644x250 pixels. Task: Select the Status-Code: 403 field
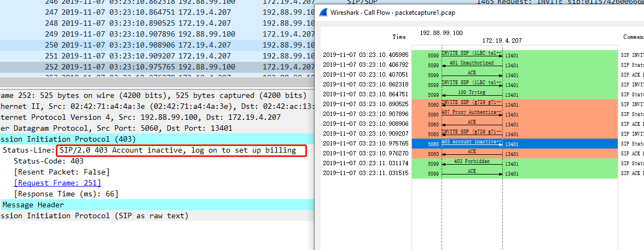[49, 161]
